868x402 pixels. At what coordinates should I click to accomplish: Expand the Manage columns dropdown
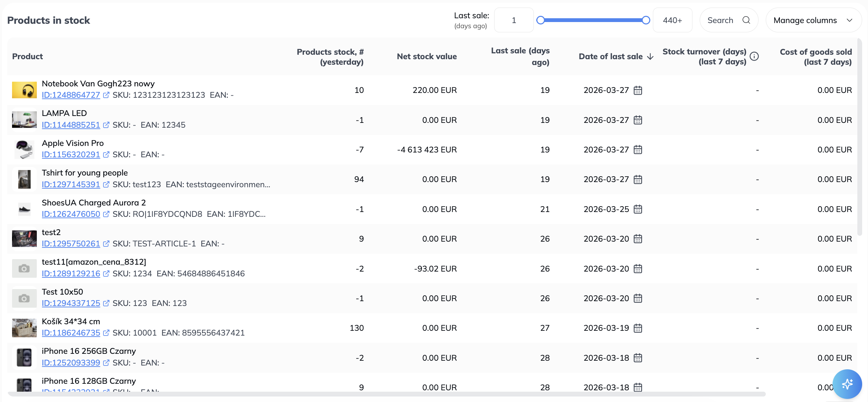click(805, 20)
